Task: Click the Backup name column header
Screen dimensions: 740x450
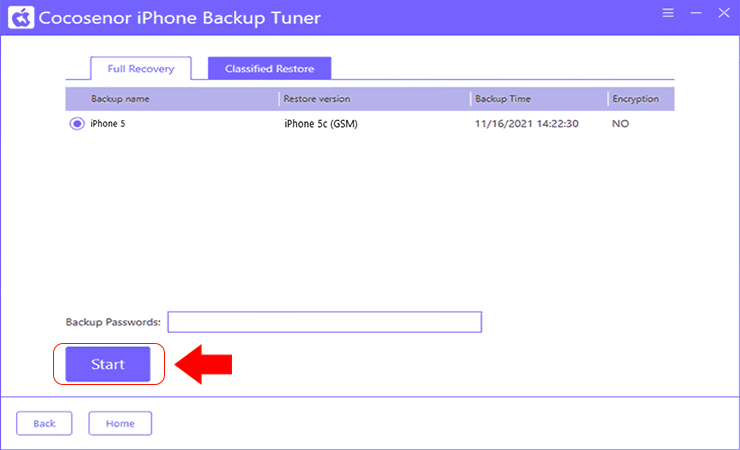Action: click(x=120, y=99)
